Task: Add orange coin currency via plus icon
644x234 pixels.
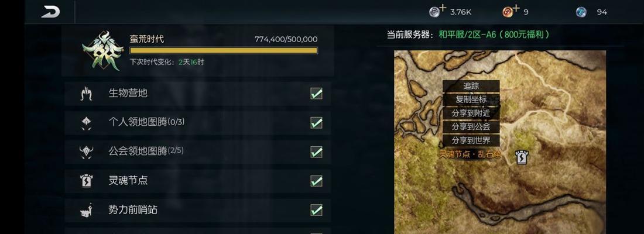Action: coord(516,8)
